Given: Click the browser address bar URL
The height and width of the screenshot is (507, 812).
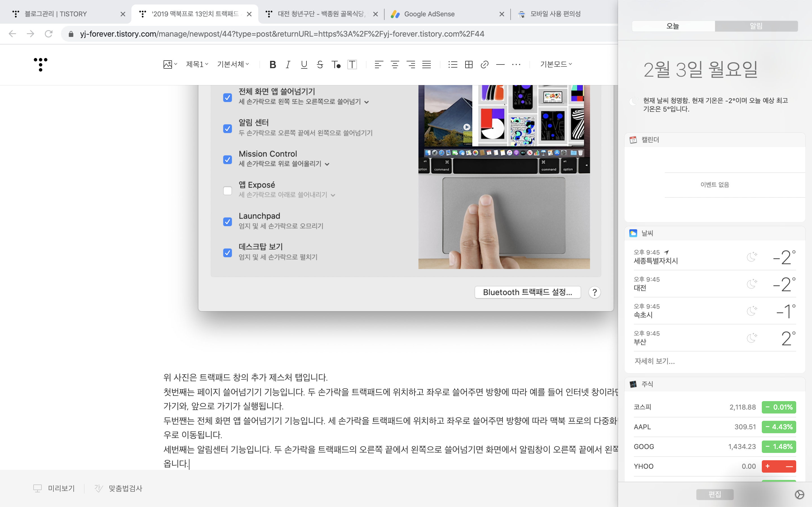Looking at the screenshot, I should tap(282, 34).
